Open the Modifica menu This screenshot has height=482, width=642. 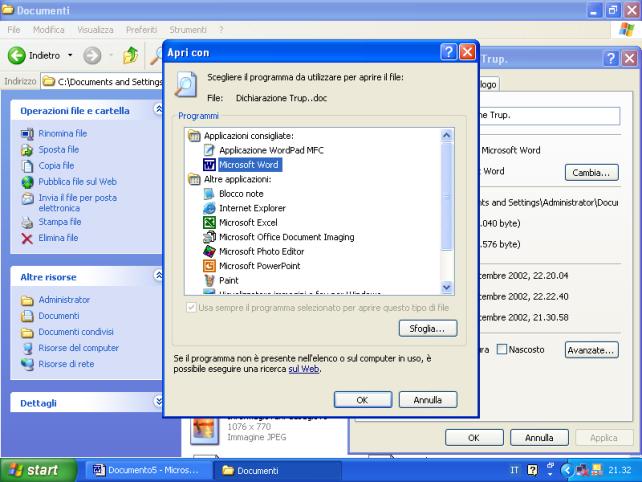pyautogui.click(x=49, y=30)
